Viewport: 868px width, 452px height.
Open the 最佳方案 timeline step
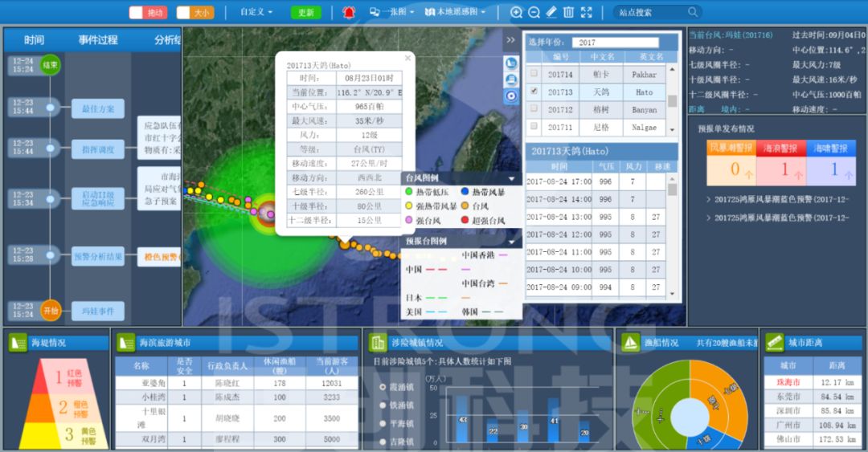98,108
